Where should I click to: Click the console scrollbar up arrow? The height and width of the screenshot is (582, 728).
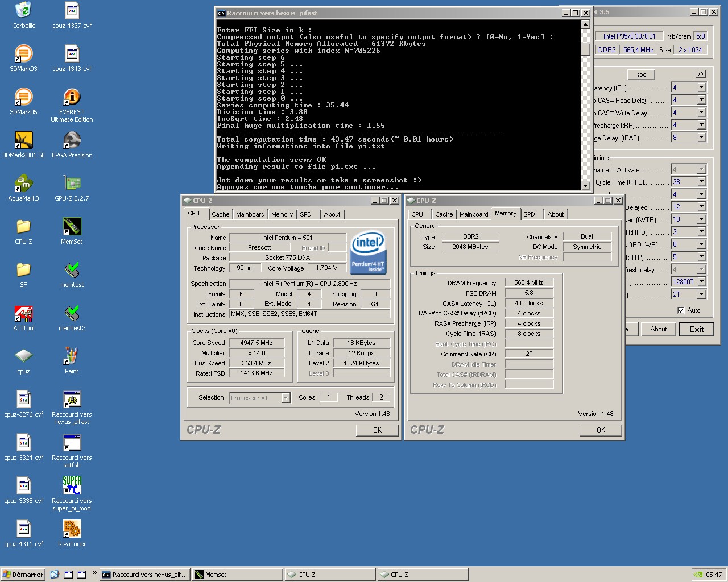[586, 24]
